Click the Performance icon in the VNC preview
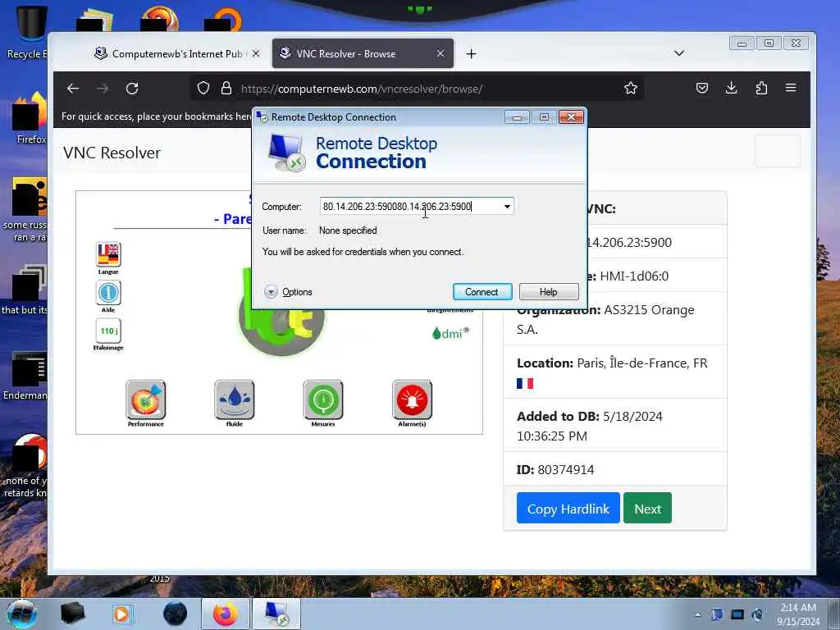This screenshot has width=840, height=630. [146, 399]
